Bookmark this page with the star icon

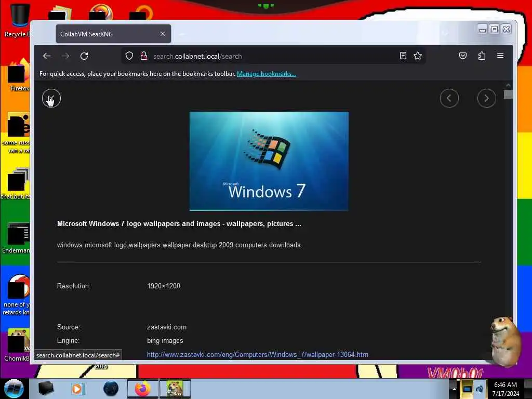pyautogui.click(x=418, y=56)
